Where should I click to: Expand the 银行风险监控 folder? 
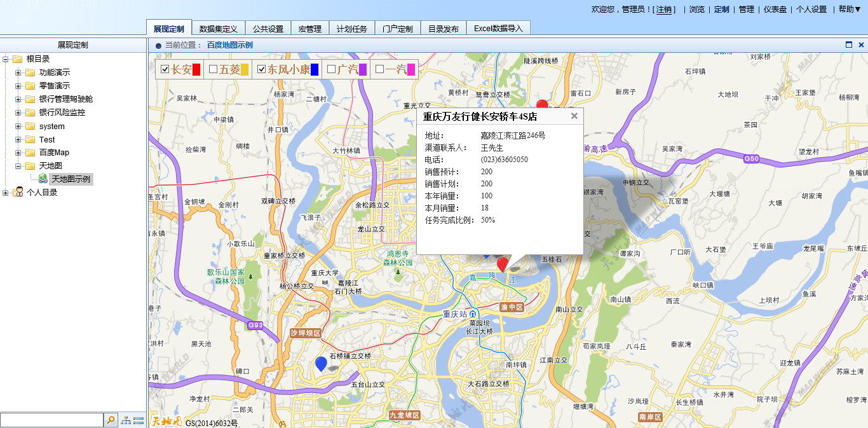[18, 113]
